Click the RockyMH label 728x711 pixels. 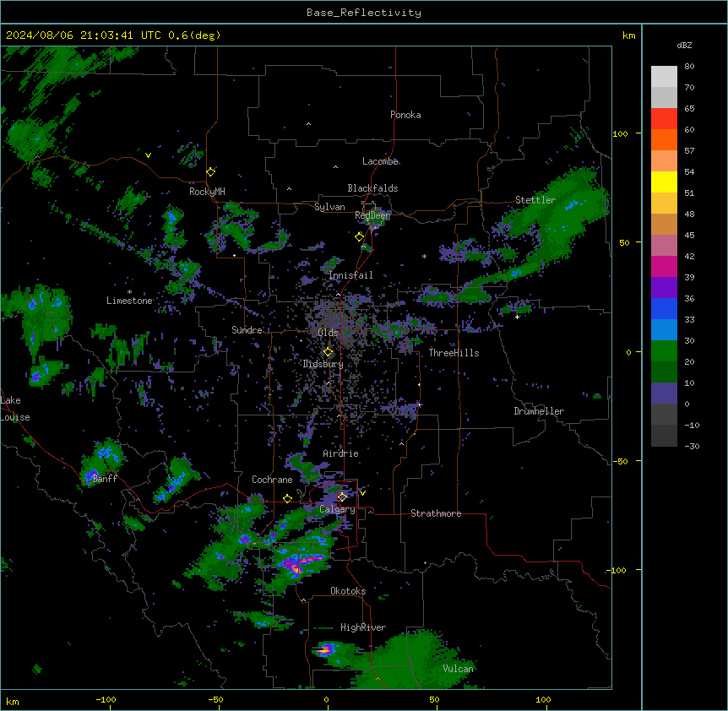point(207,192)
